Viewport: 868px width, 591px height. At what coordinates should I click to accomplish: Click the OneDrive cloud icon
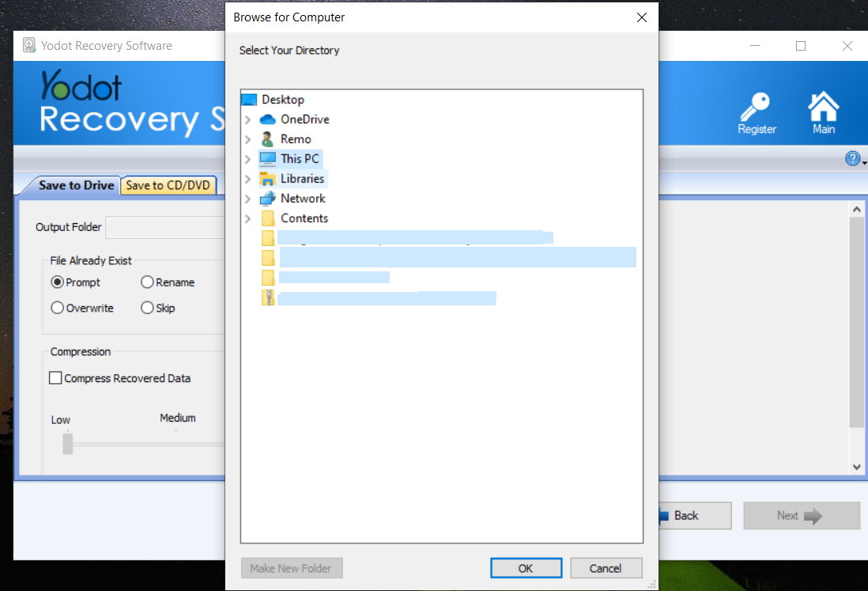(268, 119)
